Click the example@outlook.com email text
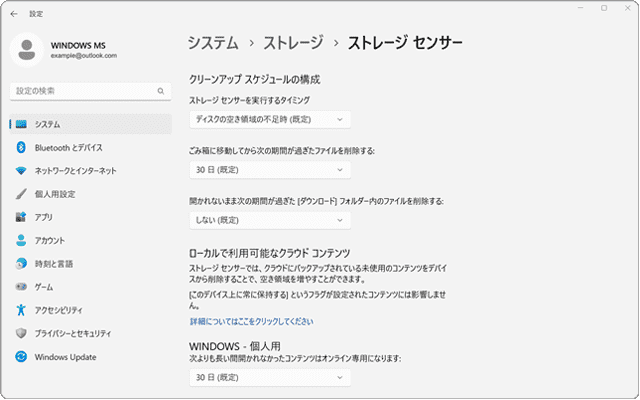 [84, 56]
